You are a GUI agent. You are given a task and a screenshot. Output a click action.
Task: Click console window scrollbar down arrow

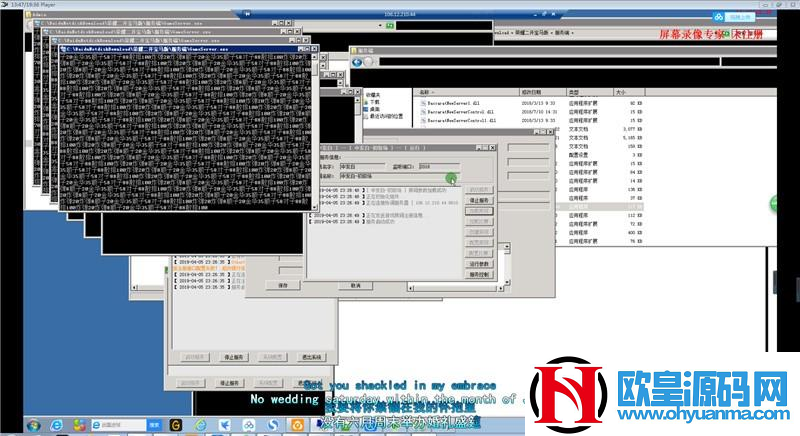[315, 208]
